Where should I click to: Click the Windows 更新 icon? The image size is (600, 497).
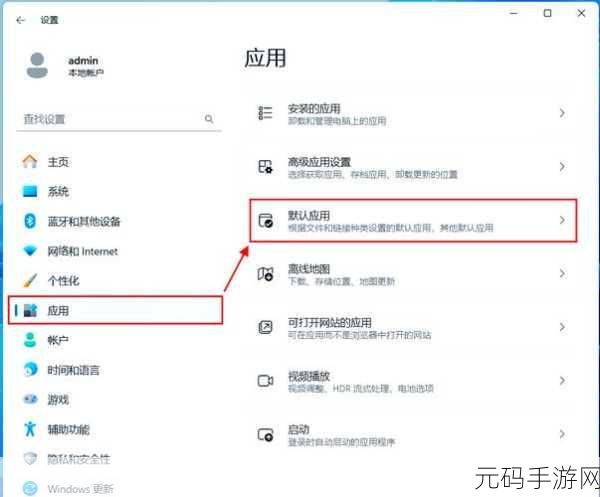coord(30,488)
